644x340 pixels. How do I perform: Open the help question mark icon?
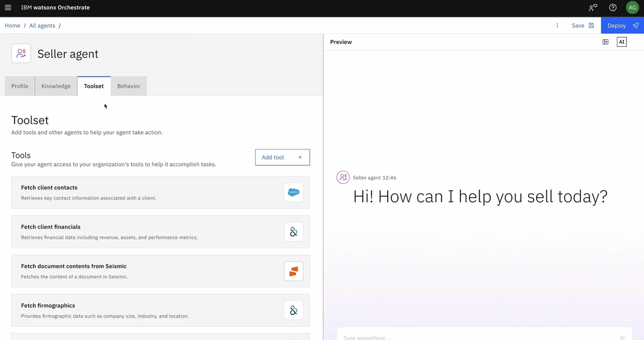[x=613, y=7]
